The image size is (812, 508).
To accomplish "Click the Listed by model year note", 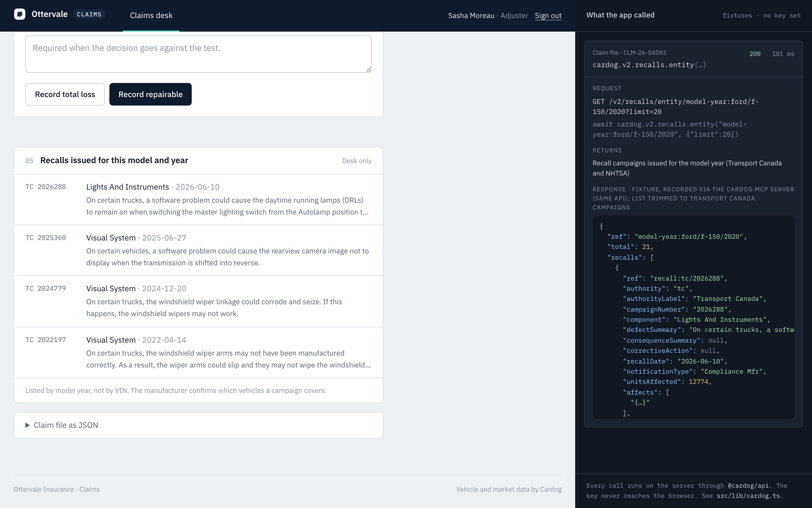I will click(176, 390).
